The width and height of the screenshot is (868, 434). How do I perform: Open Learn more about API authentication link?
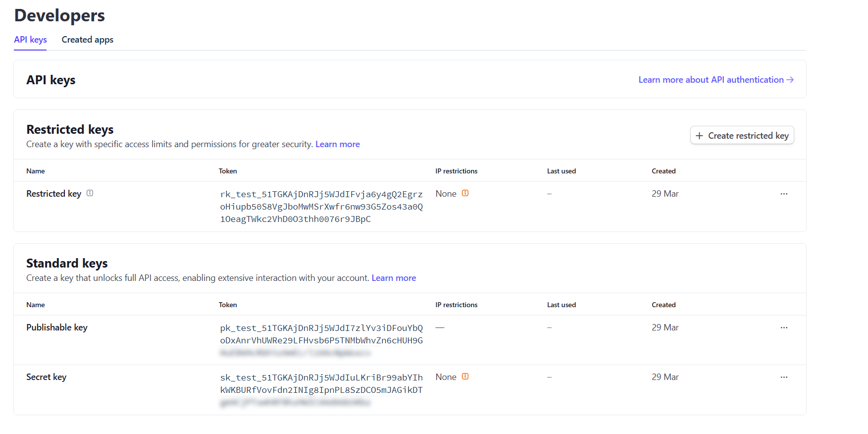point(711,80)
